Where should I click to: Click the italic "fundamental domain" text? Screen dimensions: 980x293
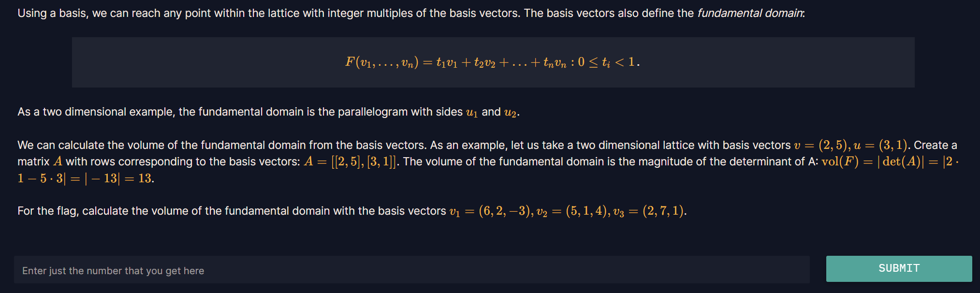click(750, 13)
